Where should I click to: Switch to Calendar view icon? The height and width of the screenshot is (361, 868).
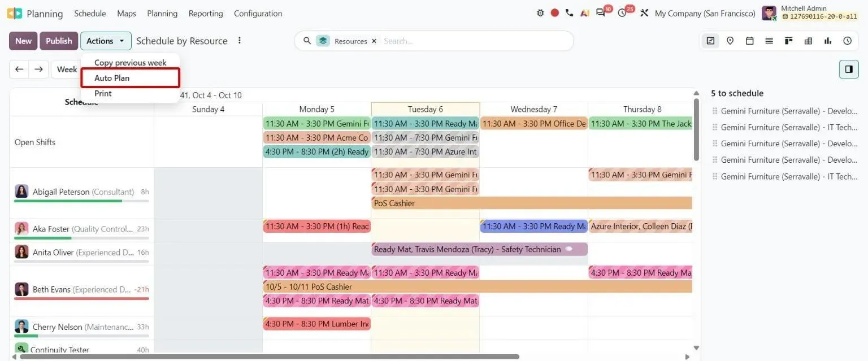[x=750, y=41]
